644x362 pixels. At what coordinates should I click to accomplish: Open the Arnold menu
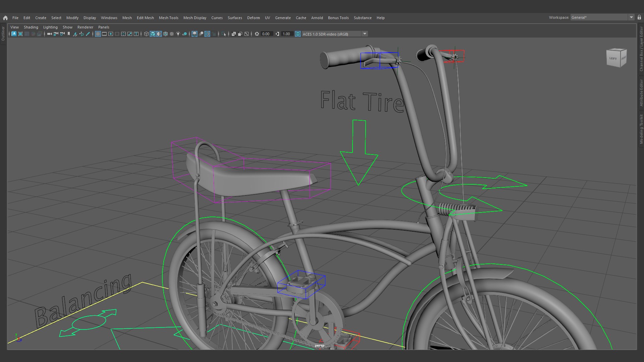317,18
